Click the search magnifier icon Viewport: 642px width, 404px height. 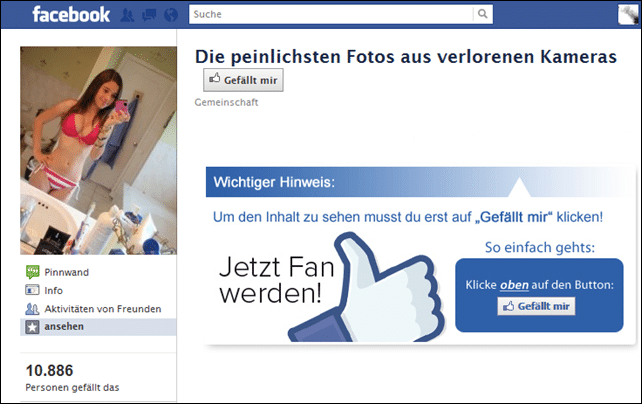coord(483,14)
